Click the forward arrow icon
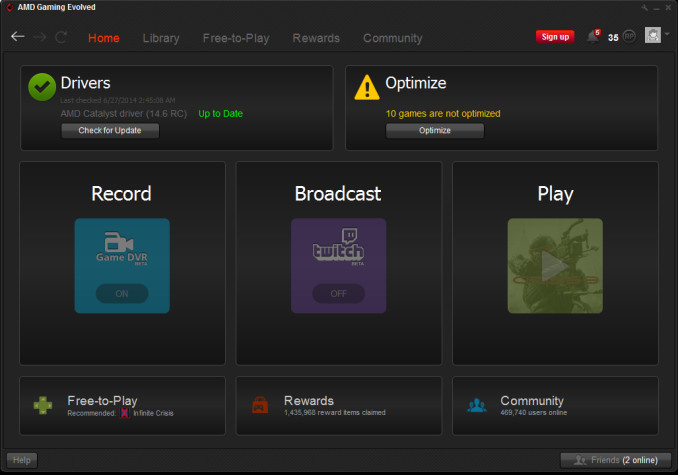This screenshot has width=678, height=475. (x=39, y=37)
